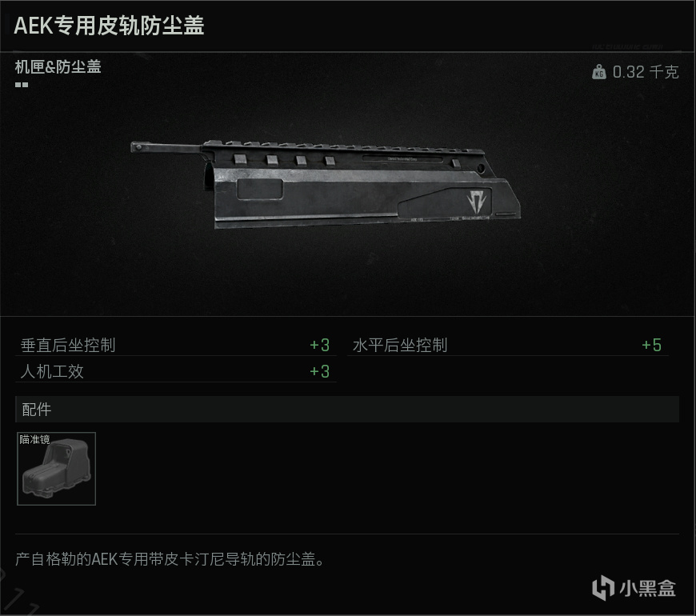Select the 垂直后坐控制 stat row
Viewport: 696px width, 616px height.
point(175,346)
